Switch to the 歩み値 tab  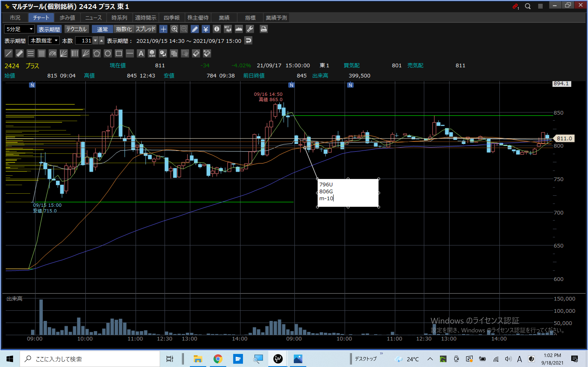pyautogui.click(x=67, y=18)
